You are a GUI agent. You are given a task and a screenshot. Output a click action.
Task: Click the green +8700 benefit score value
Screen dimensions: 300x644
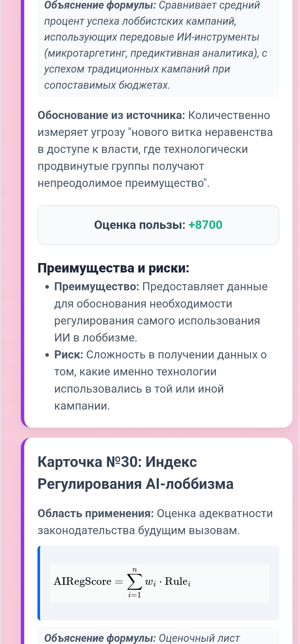coord(205,225)
